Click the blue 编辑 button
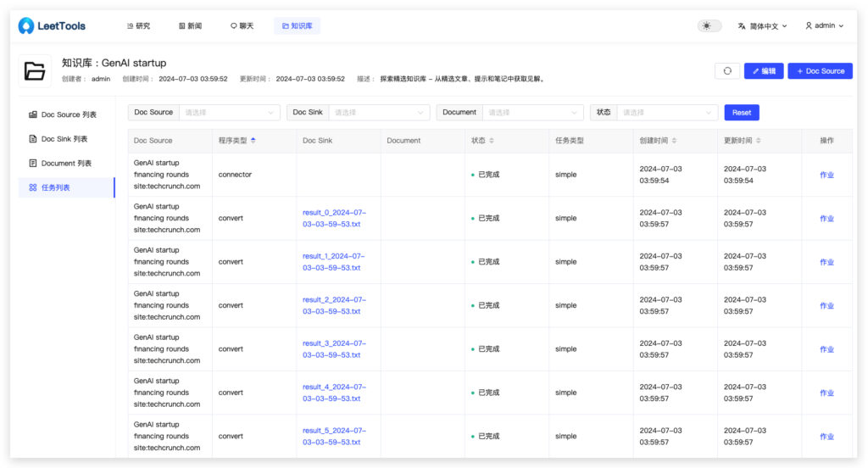The image size is (868, 468). (x=764, y=71)
